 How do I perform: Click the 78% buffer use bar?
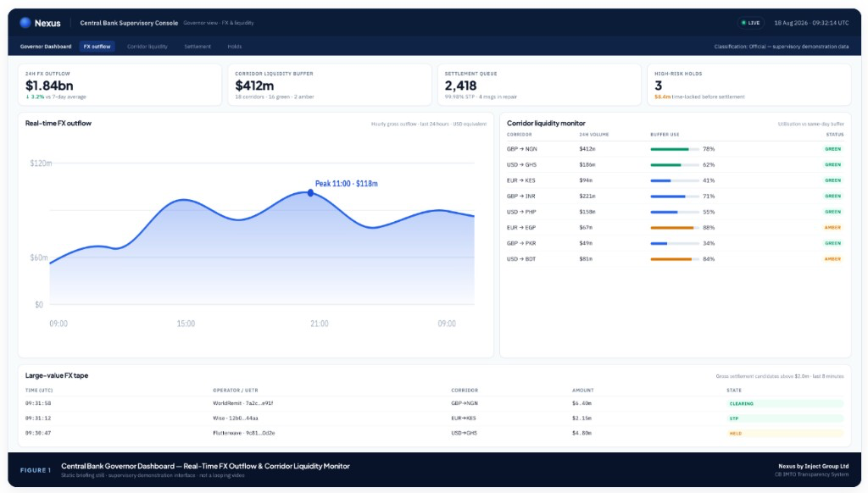click(675, 149)
